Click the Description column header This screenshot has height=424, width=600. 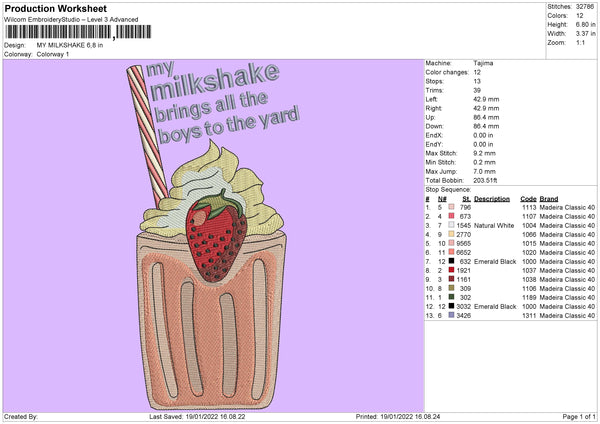pyautogui.click(x=492, y=199)
